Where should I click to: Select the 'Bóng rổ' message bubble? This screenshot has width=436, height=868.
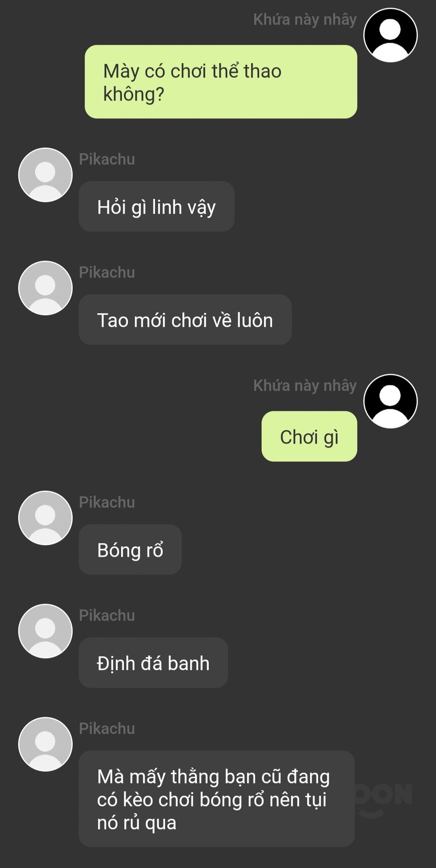130,549
